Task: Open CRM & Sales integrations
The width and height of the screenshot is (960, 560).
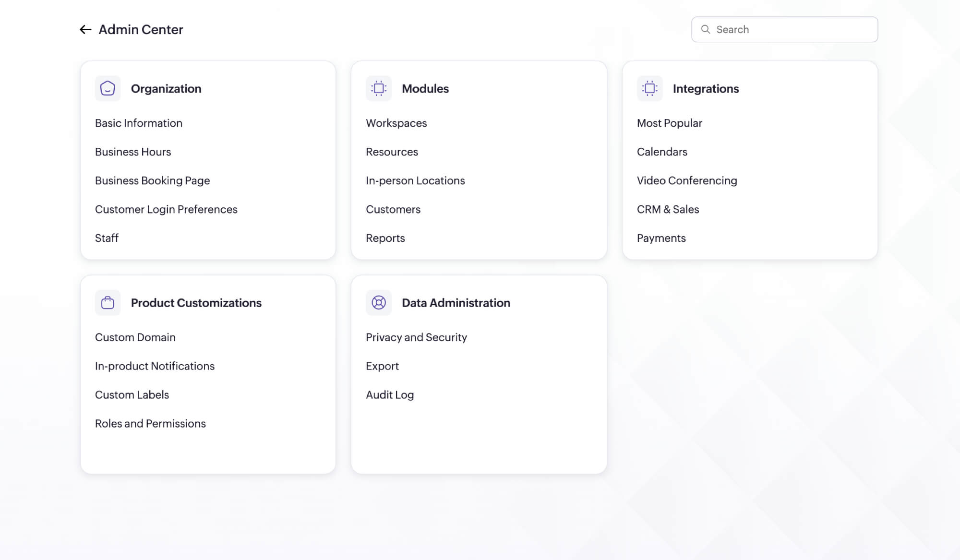Action: pos(668,210)
